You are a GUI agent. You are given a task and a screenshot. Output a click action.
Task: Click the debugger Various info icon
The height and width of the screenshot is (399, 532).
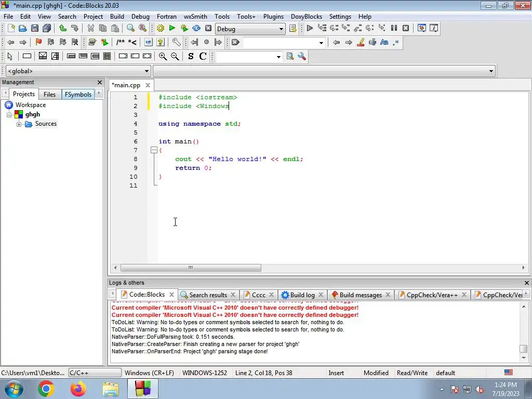[434, 28]
